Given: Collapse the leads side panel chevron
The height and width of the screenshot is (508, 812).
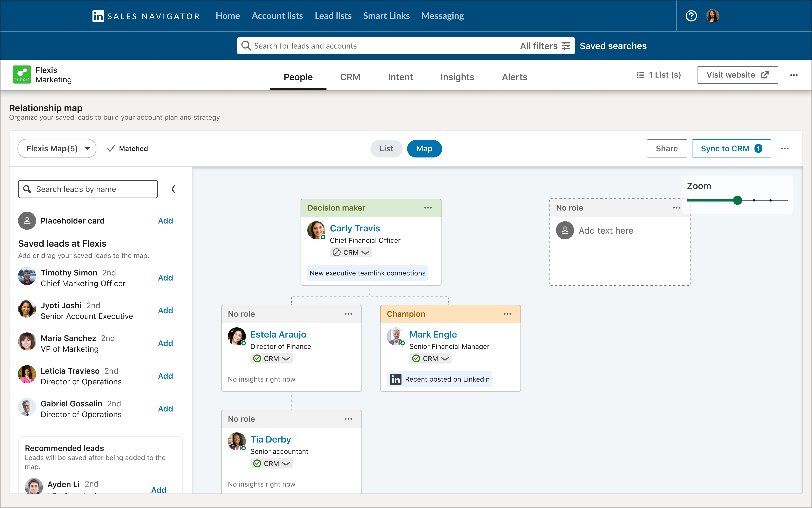Looking at the screenshot, I should coord(173,189).
